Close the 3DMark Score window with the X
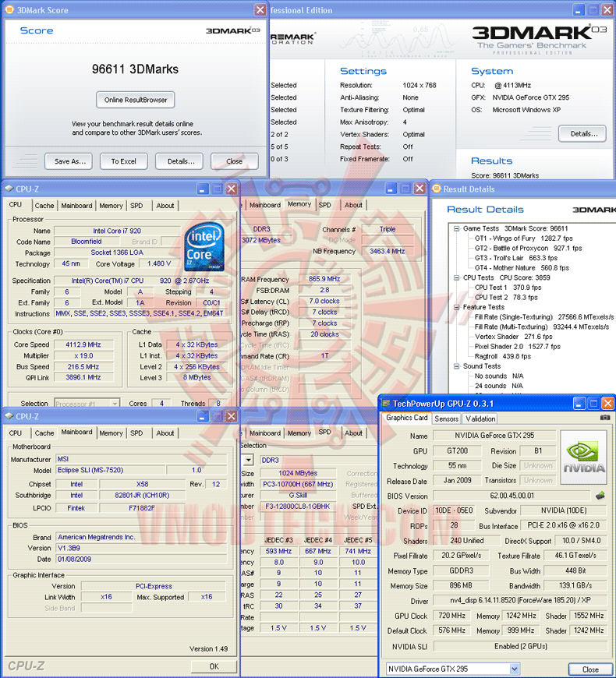Screen dimensions: 616x678 tap(260, 9)
